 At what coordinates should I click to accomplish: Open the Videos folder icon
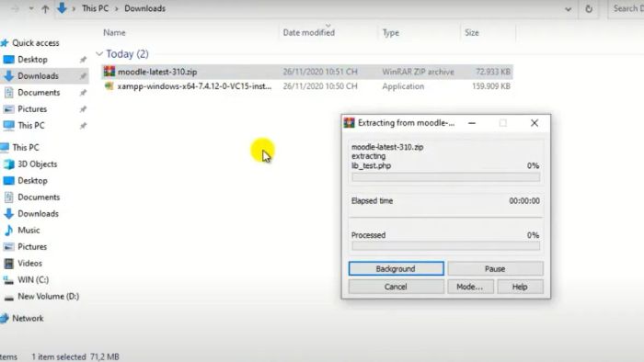(x=8, y=263)
